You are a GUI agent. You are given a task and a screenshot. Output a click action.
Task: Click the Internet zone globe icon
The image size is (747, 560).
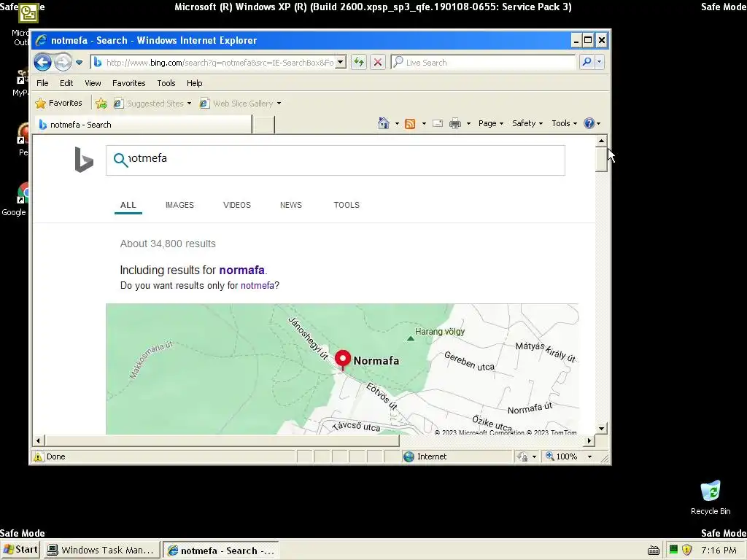tap(409, 456)
